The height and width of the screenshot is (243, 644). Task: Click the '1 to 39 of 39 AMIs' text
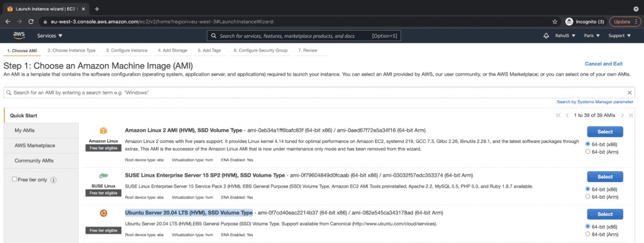(x=594, y=116)
